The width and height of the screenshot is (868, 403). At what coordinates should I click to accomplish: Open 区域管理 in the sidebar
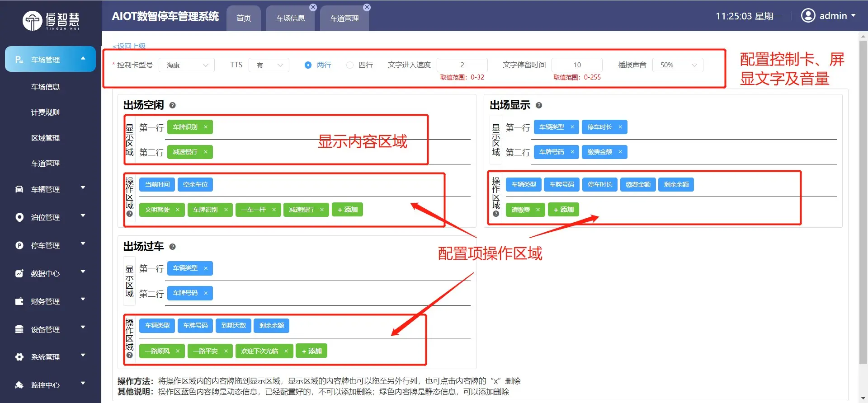point(45,138)
